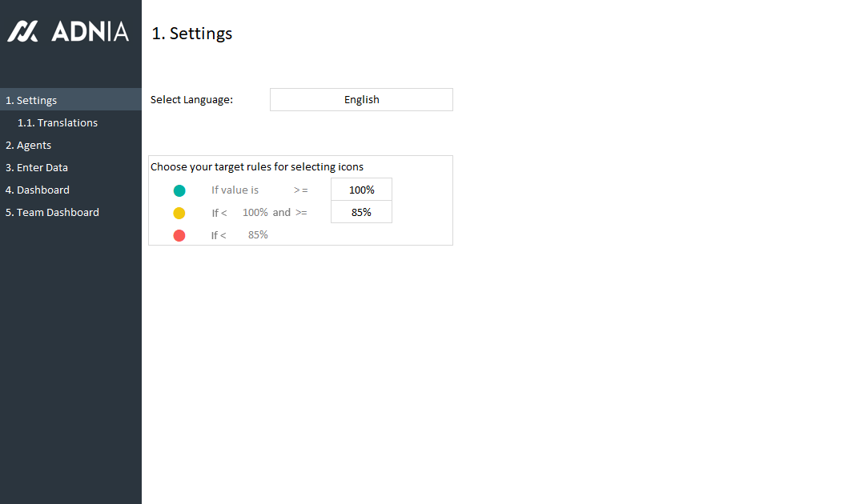Open the 1.1. Translations sub-item
Image resolution: width=852 pixels, height=504 pixels.
[x=58, y=122]
